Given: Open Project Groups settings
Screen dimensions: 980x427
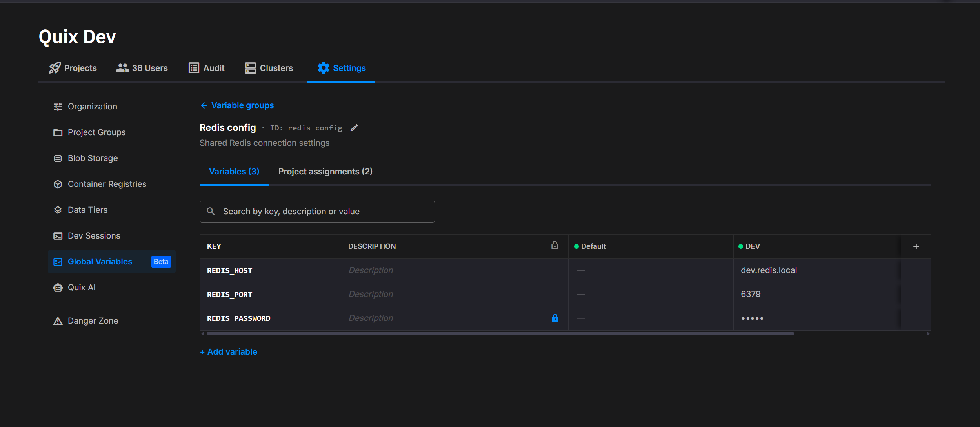Looking at the screenshot, I should 112,132.
